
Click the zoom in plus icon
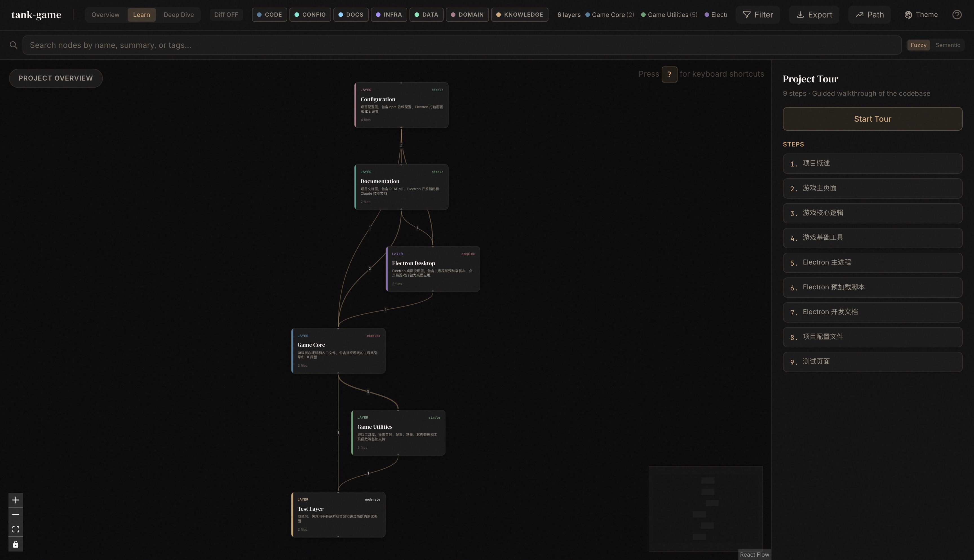pos(16,500)
